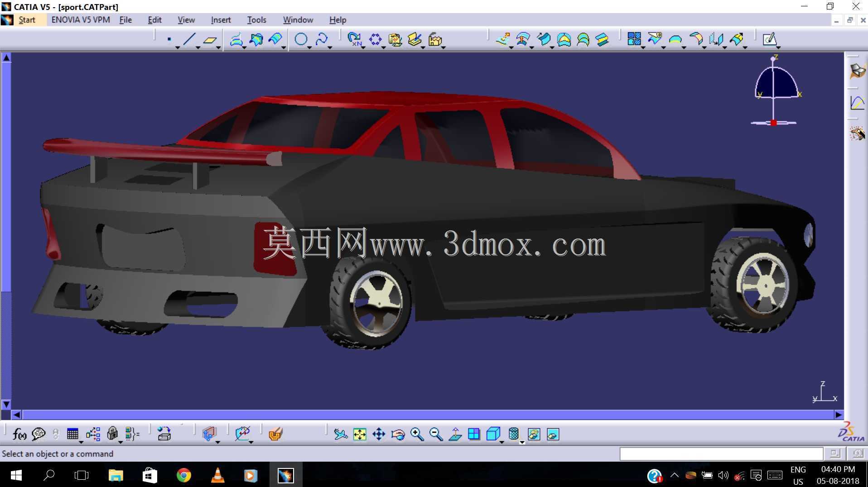Open the Edit menu
The image size is (868, 487).
click(154, 20)
